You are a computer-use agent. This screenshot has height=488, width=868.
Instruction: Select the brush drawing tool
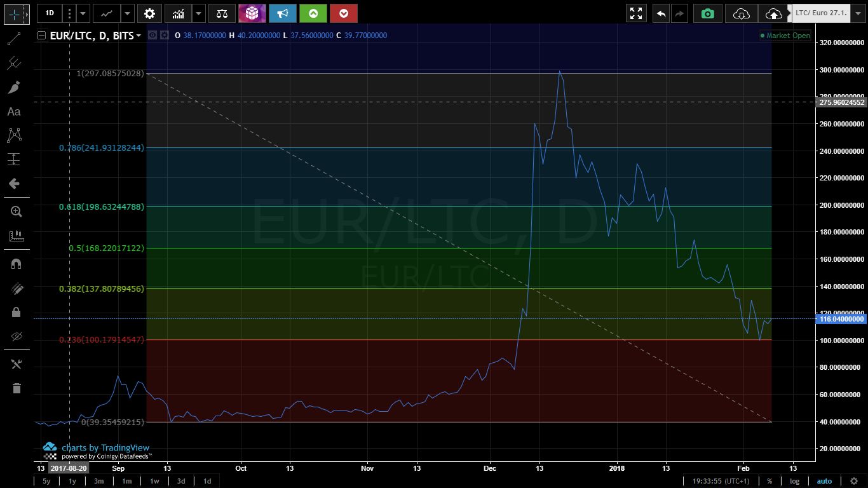click(14, 87)
